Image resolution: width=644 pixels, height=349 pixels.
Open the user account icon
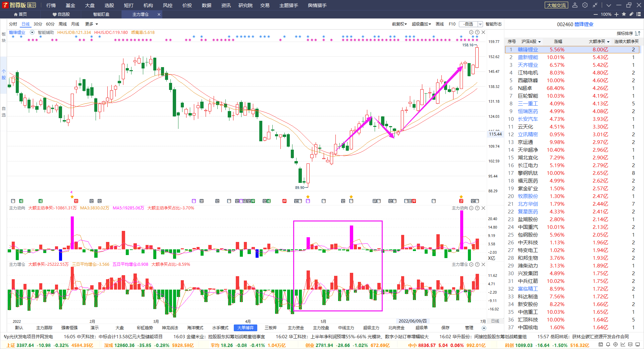click(575, 5)
